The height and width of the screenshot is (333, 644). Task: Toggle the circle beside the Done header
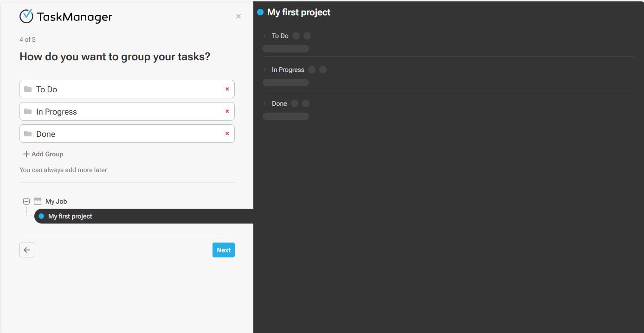pos(295,103)
